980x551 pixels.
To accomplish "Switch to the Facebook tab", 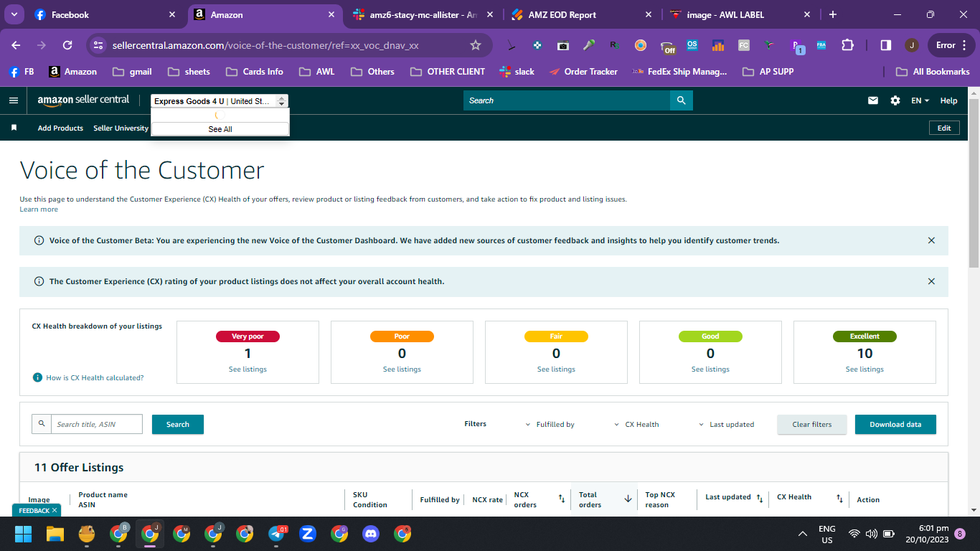I will (105, 14).
